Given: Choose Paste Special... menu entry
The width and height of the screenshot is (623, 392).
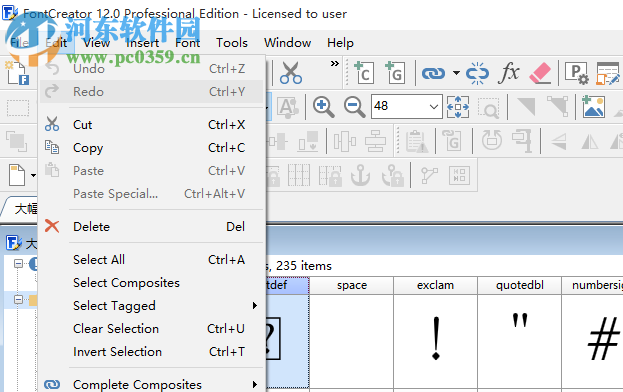Looking at the screenshot, I should click(151, 194).
